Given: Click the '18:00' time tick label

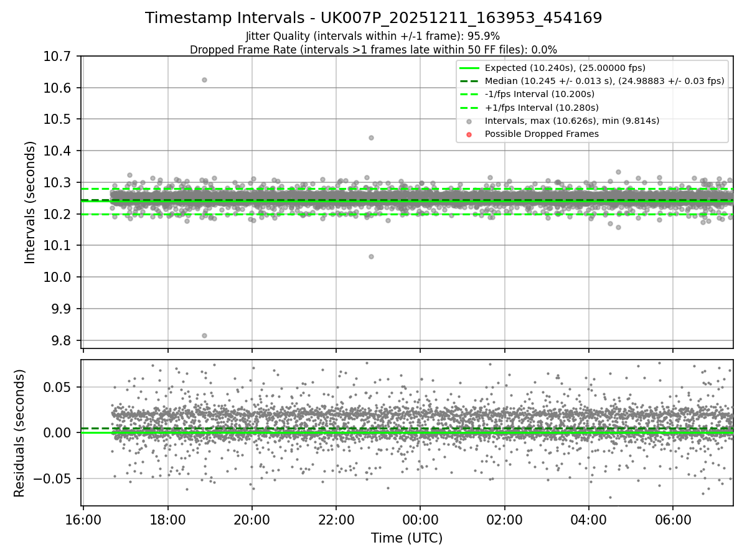Looking at the screenshot, I should pyautogui.click(x=167, y=520).
